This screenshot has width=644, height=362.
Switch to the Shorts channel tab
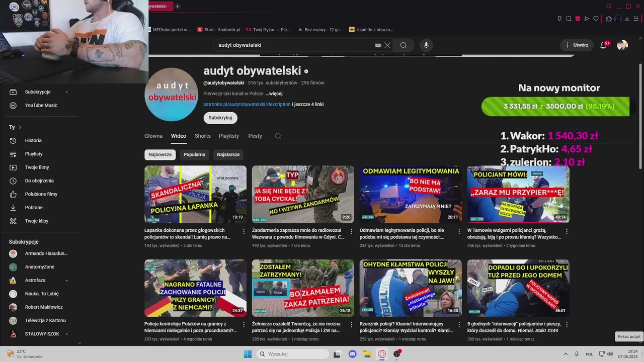coord(203,136)
